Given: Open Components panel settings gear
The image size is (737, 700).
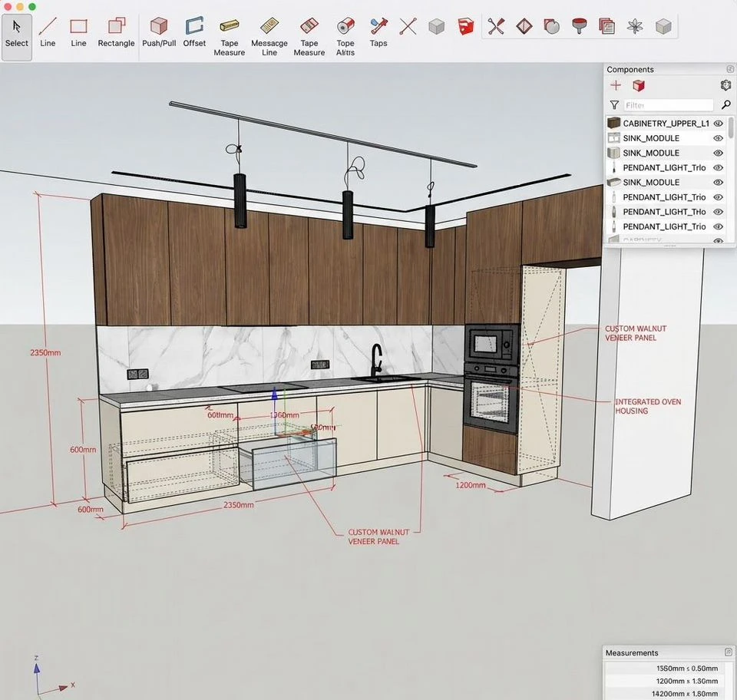Looking at the screenshot, I should 725,85.
